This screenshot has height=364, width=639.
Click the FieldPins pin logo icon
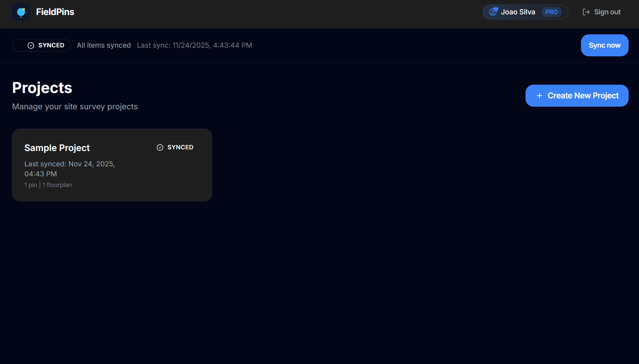click(x=21, y=12)
